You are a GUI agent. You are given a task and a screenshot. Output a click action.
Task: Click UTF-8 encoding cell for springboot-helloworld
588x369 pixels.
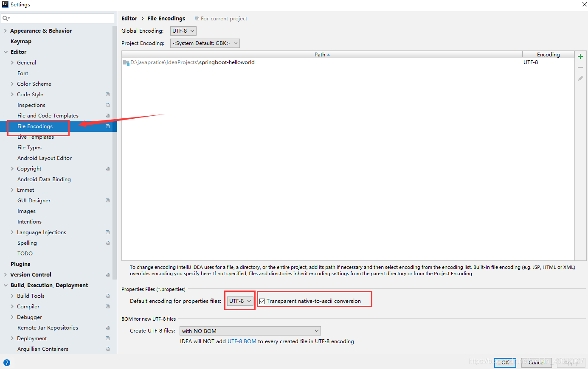(531, 62)
